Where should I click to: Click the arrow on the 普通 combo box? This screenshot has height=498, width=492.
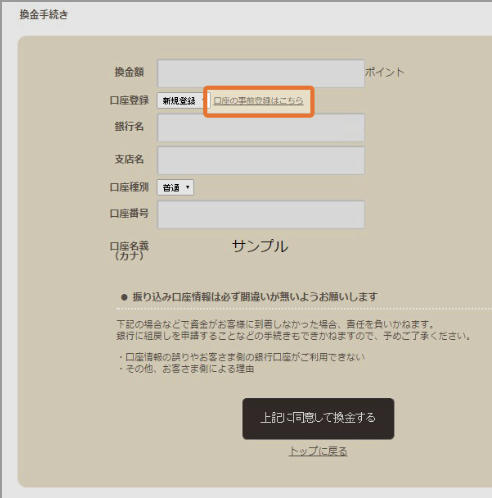click(188, 187)
